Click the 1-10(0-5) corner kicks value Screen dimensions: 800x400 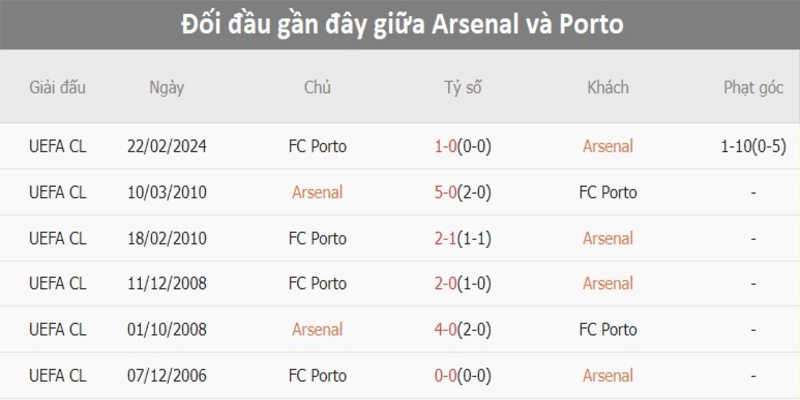[752, 146]
